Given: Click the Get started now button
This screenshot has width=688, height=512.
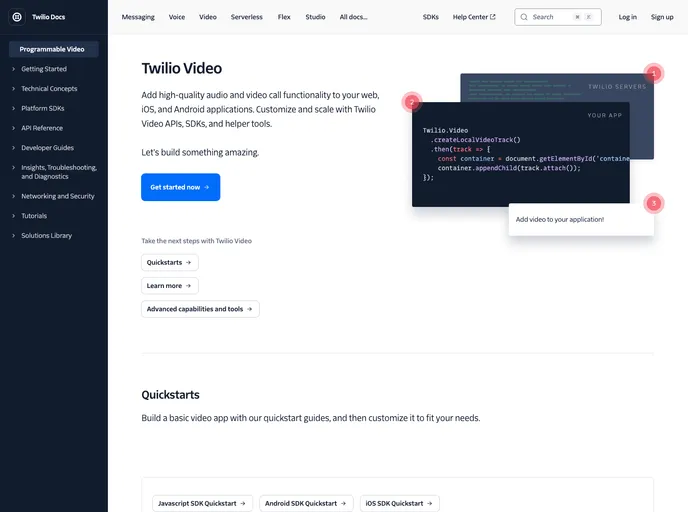Looking at the screenshot, I should (x=180, y=187).
